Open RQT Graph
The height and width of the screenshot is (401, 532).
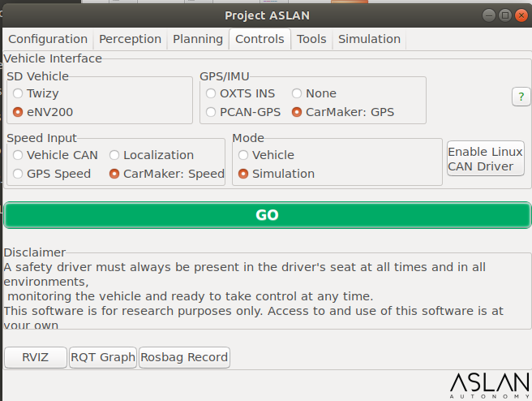point(103,357)
